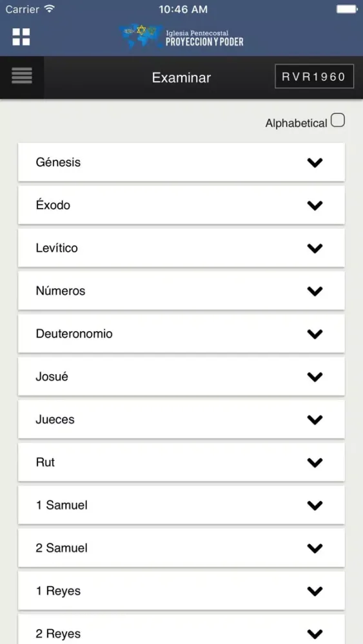Click the 1 Reyes chevron arrow
The image size is (363, 644).
coord(315,591)
